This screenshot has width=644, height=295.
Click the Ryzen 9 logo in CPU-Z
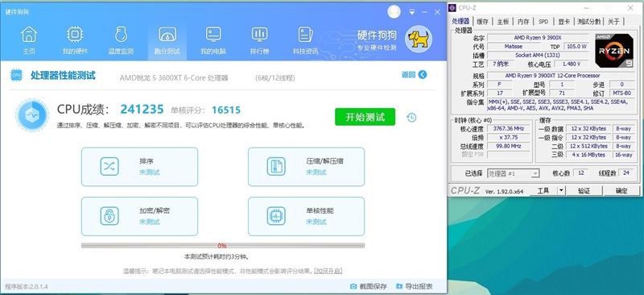[613, 51]
